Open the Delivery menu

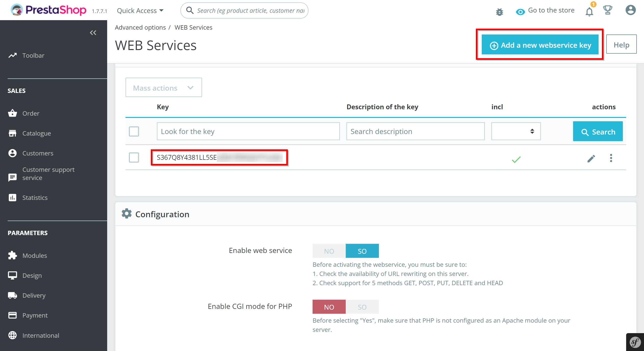[x=34, y=295]
